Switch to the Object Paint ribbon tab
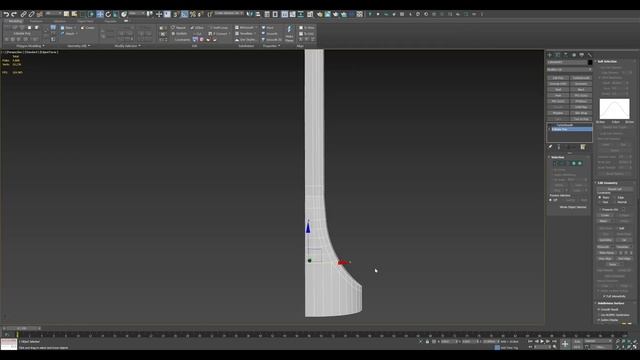This screenshot has height=360, width=640. [x=85, y=21]
